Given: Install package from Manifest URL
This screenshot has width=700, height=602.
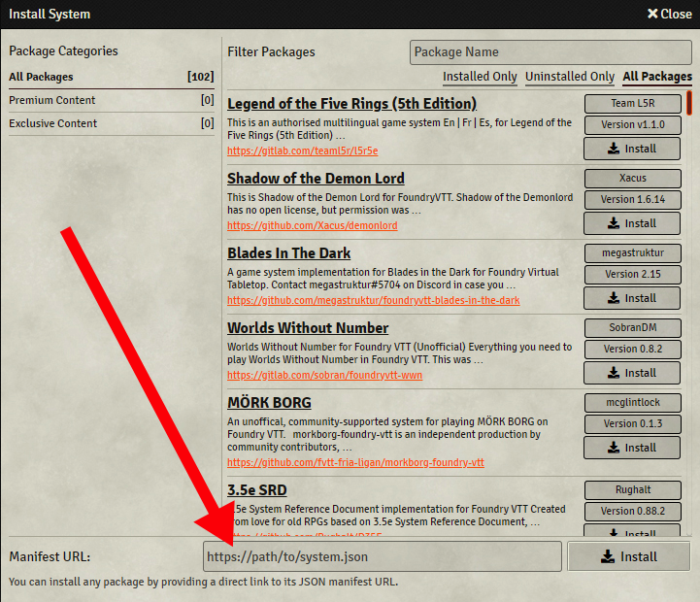Looking at the screenshot, I should pos(628,556).
